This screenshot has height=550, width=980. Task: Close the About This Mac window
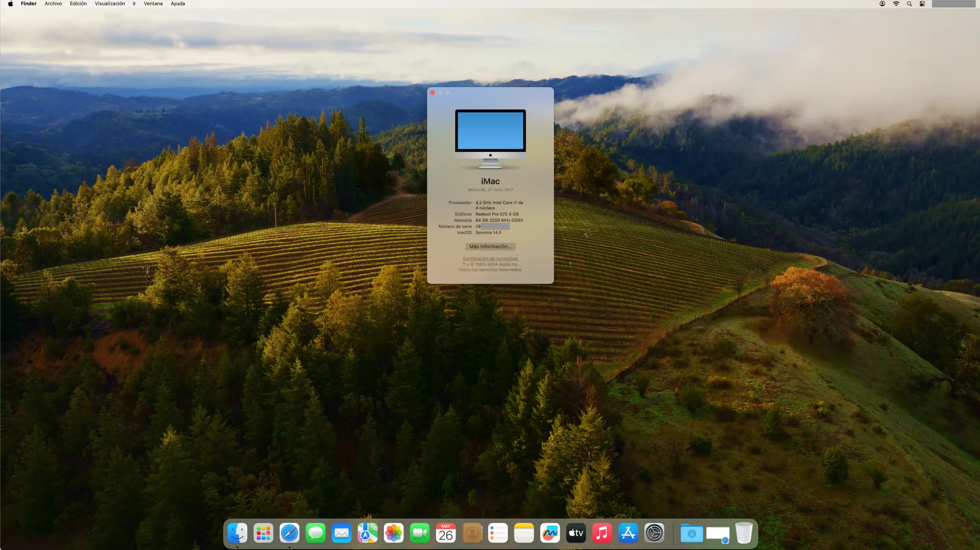click(433, 93)
